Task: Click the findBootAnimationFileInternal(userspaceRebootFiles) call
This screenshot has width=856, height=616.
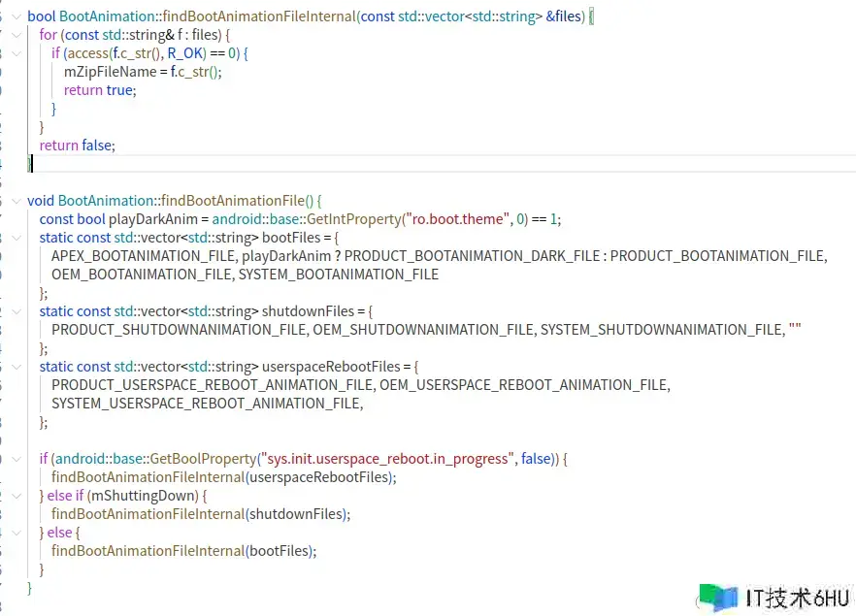Action: point(224,477)
